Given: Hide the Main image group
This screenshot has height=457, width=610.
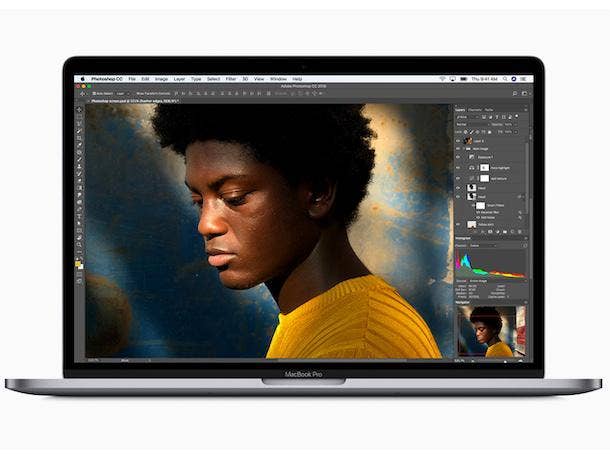Looking at the screenshot, I should 458,149.
